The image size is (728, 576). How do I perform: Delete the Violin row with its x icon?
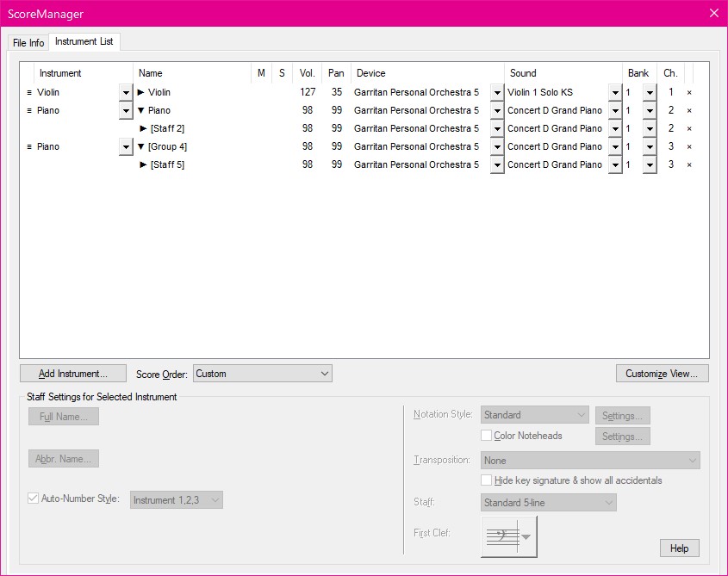click(x=689, y=92)
